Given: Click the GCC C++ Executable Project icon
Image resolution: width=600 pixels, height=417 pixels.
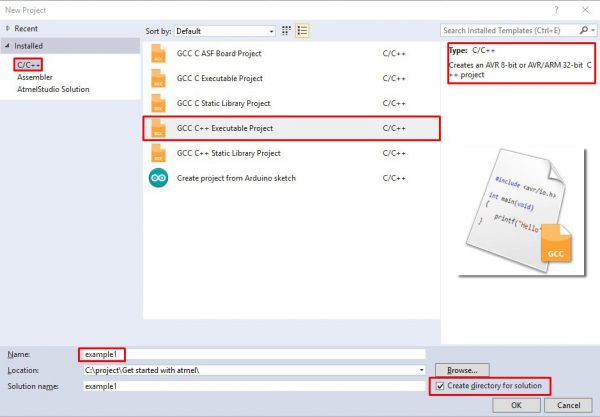Looking at the screenshot, I should [x=158, y=128].
